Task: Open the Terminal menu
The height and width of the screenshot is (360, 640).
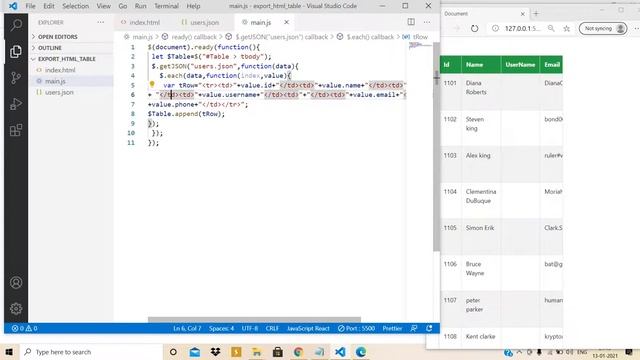Action: click(166, 6)
